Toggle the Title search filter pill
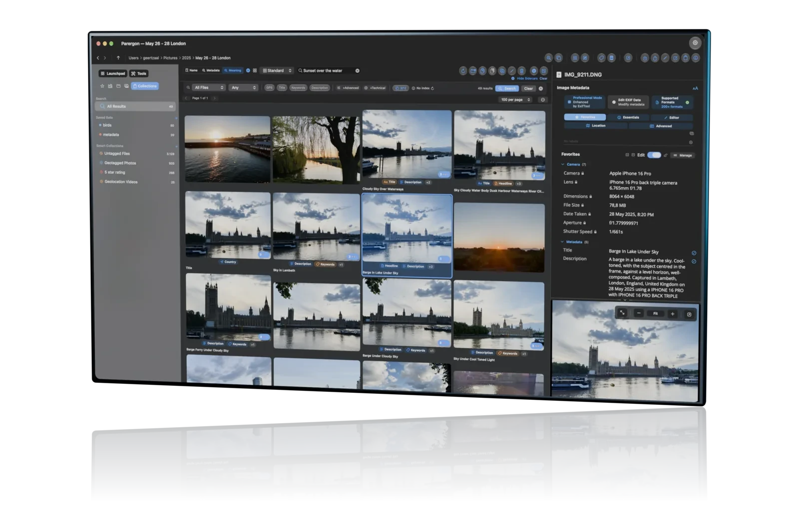This screenshot has height=532, width=799. (x=282, y=88)
